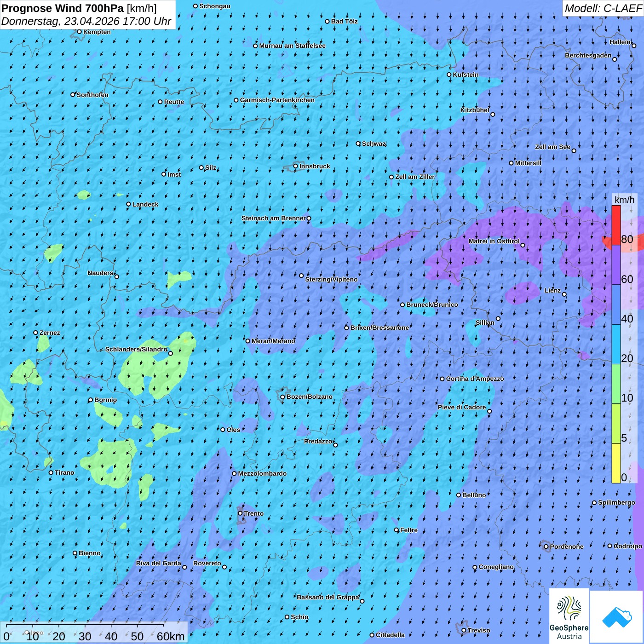The image size is (644, 644).
Task: Click the Trento city label
Action: [x=254, y=513]
